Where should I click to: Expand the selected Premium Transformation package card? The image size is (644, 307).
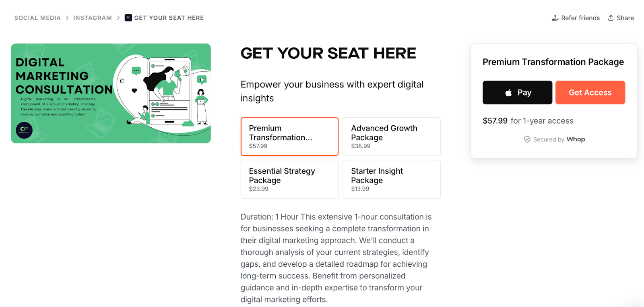(x=289, y=137)
